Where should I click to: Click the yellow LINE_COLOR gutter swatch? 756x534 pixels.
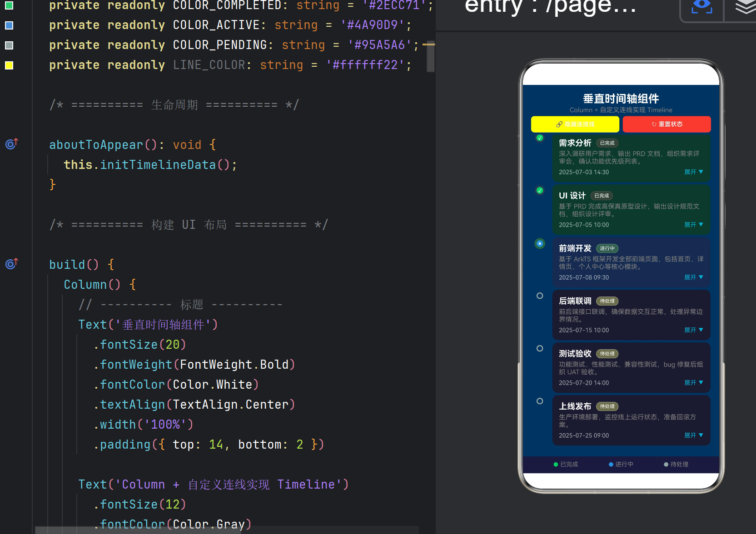pyautogui.click(x=9, y=65)
